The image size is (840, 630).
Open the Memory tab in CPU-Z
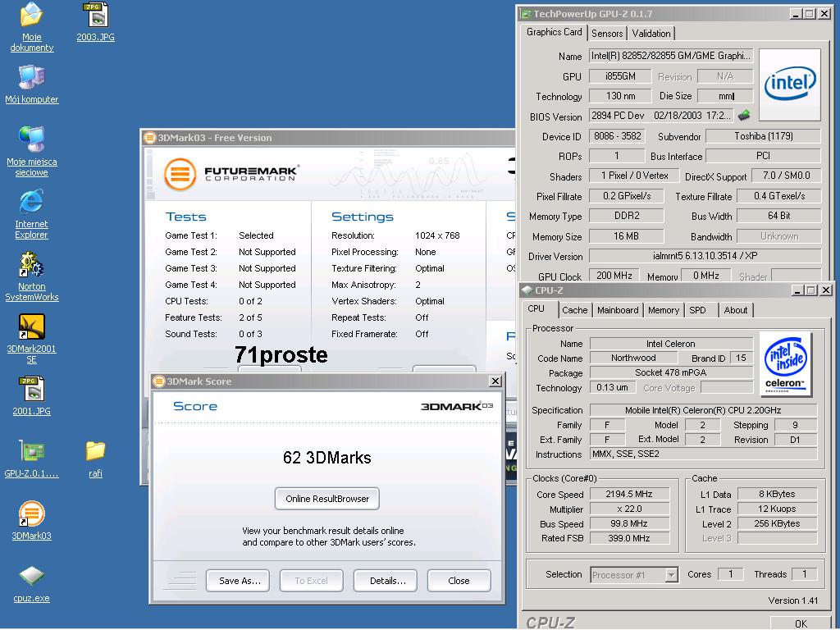pos(663,309)
